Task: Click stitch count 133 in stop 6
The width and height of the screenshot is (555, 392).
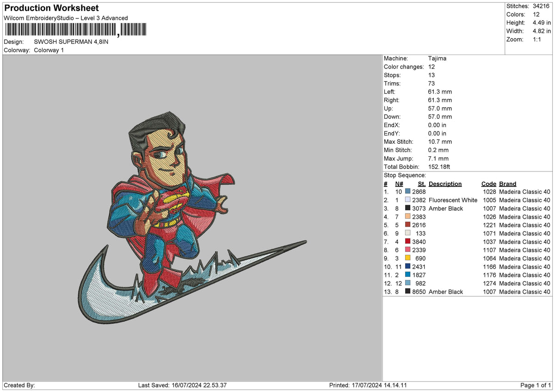Action: coord(420,233)
